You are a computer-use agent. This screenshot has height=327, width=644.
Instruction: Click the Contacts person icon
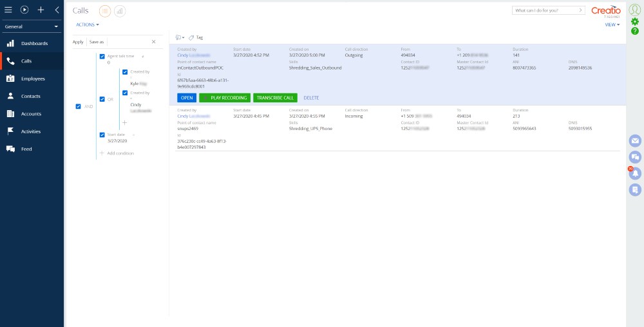tap(11, 97)
